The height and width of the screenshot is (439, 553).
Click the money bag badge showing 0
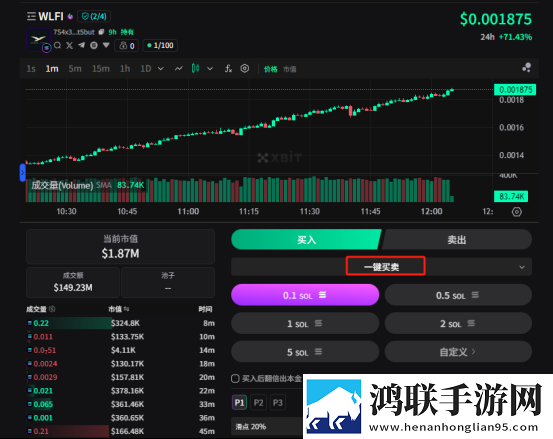click(x=127, y=46)
